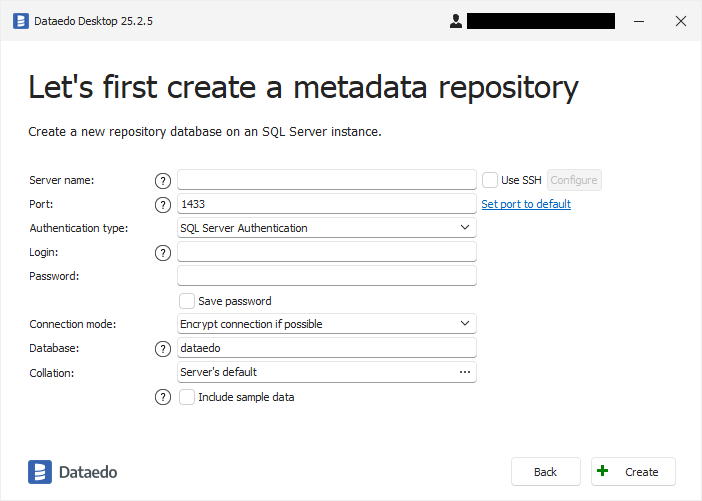Tick the Save password checkbox
Image resolution: width=702 pixels, height=501 pixels.
(x=187, y=301)
